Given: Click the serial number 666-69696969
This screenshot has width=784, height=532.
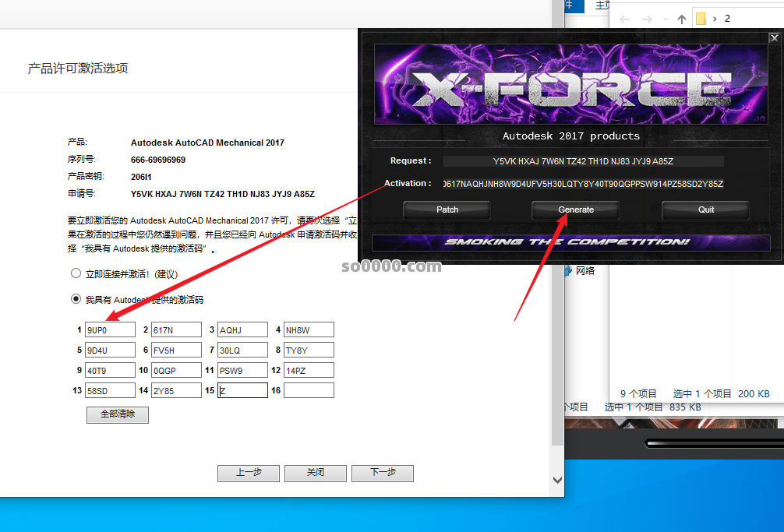Looking at the screenshot, I should 158,160.
